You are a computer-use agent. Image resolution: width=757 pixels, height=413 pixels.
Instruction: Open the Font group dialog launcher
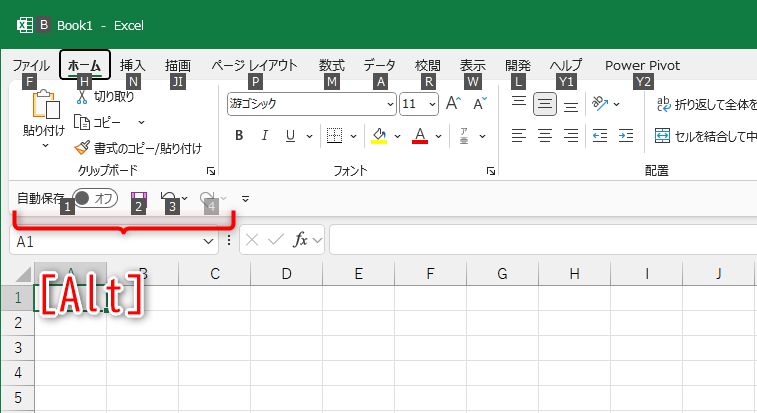pyautogui.click(x=491, y=171)
